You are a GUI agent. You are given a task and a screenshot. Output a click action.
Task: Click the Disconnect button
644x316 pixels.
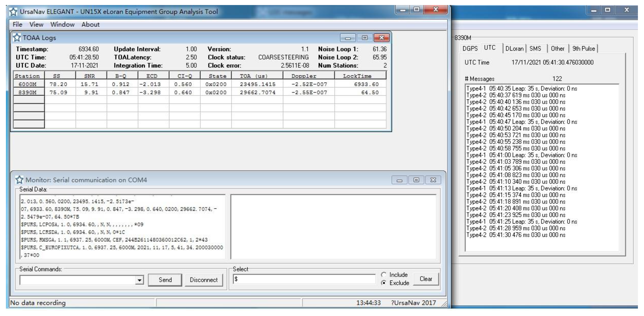(204, 280)
